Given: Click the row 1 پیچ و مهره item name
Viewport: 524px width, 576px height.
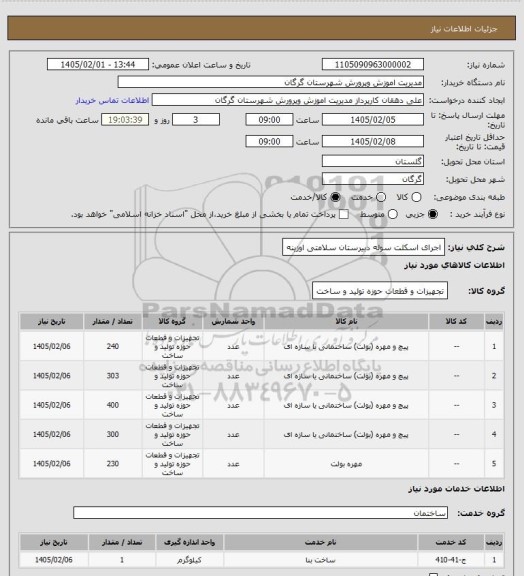Looking at the screenshot, I should tap(346, 346).
